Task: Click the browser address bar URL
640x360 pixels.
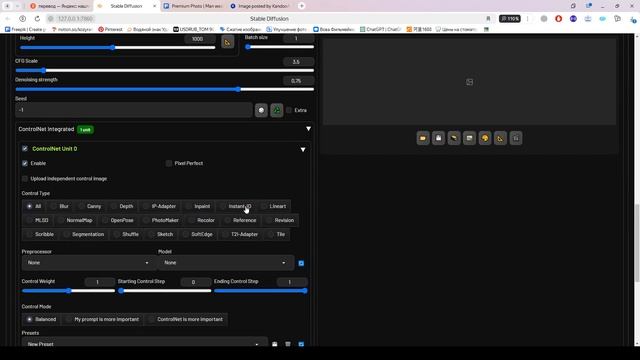Action: pyautogui.click(x=76, y=19)
